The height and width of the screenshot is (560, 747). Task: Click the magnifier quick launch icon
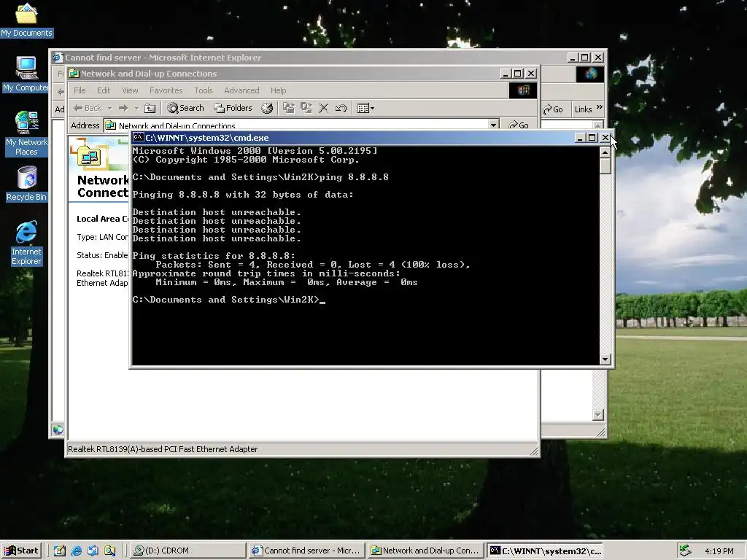pos(109,551)
